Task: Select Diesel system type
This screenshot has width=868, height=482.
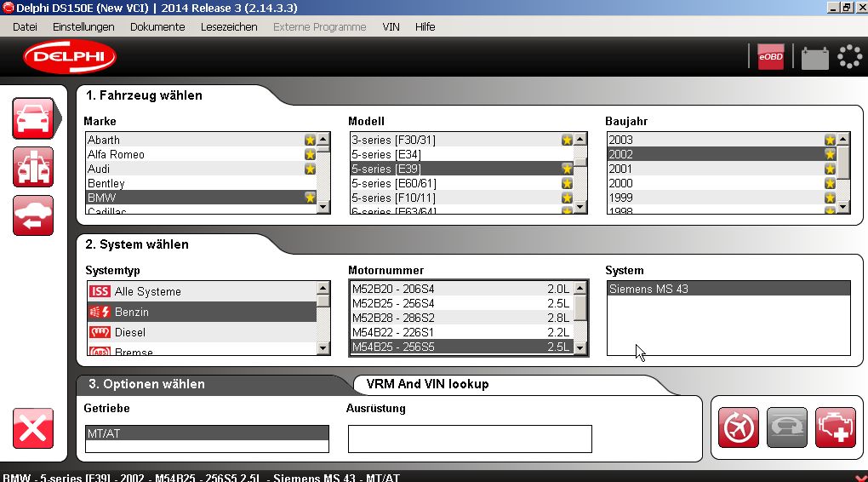Action: (202, 332)
